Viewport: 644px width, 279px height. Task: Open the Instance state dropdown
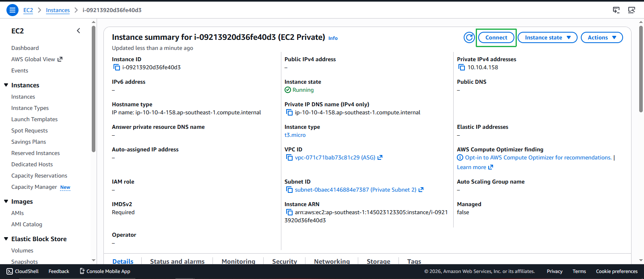click(547, 37)
